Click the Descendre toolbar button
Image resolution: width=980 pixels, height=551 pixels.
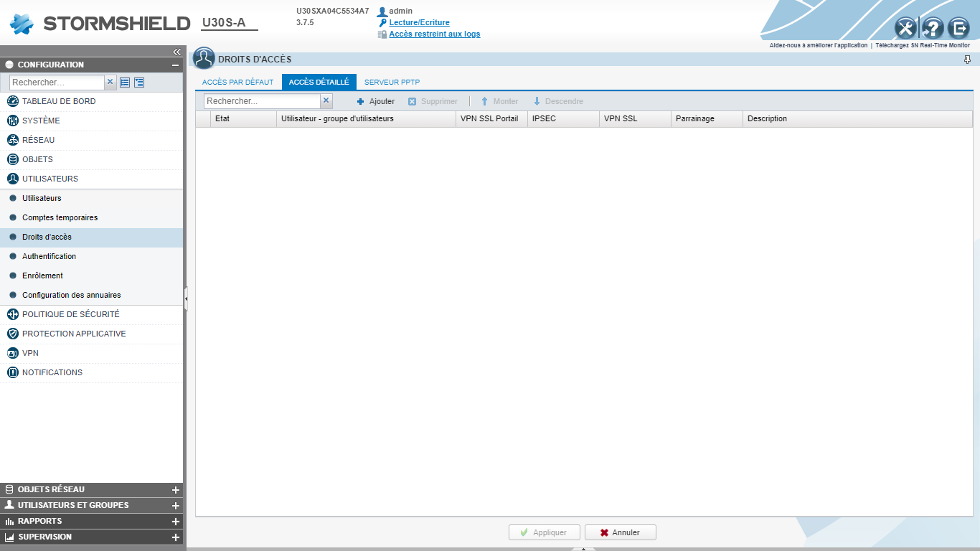(558, 101)
